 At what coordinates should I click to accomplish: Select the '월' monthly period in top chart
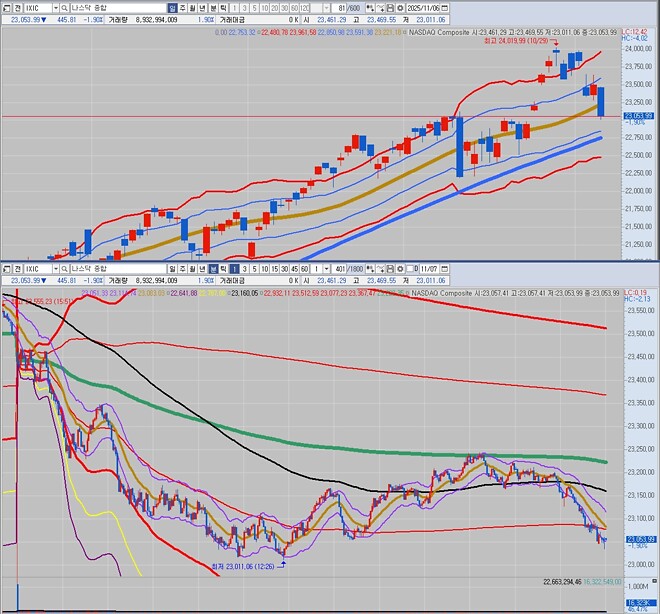tap(193, 8)
